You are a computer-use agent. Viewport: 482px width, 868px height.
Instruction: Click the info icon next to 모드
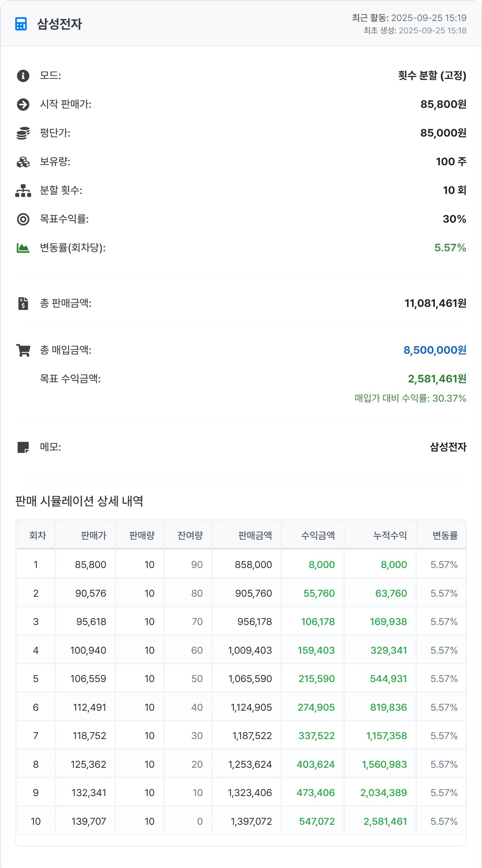coord(23,76)
